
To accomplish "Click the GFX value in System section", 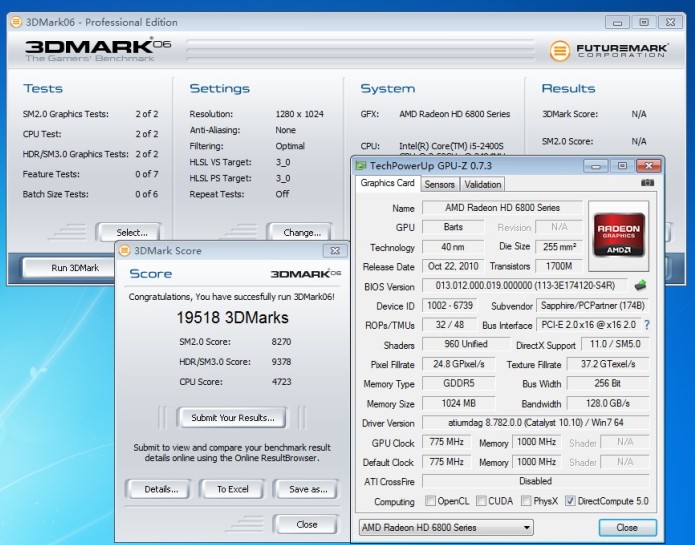I will coord(455,114).
